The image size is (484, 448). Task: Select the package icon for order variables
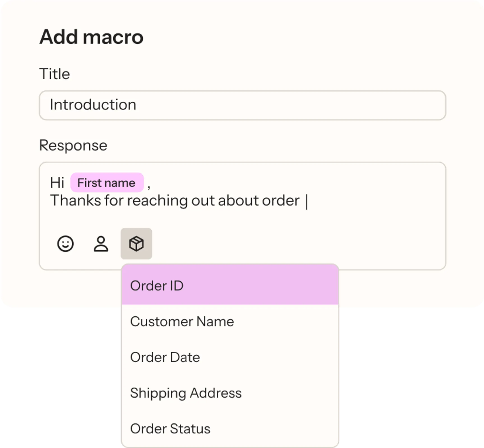point(136,243)
